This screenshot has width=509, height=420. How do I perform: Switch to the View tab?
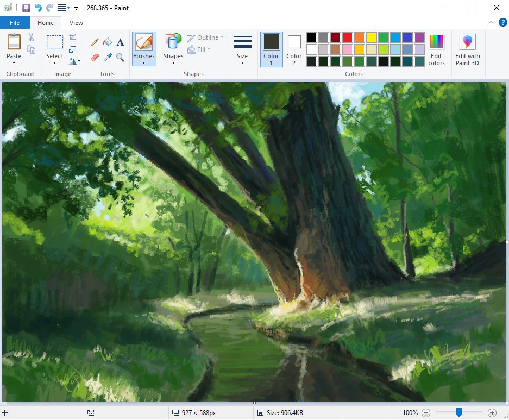[76, 23]
